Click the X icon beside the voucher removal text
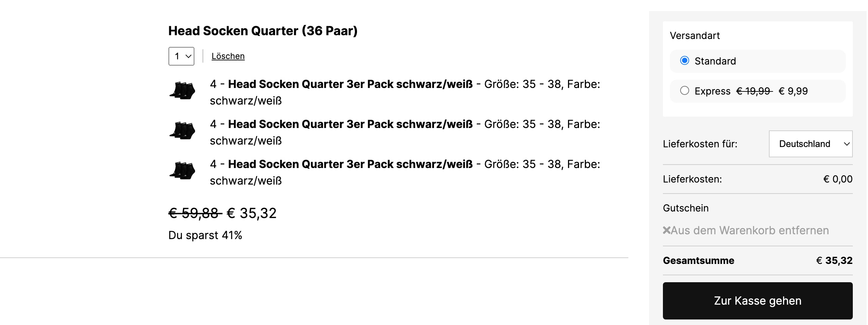Screen dimensions: 868x325 coord(667,230)
